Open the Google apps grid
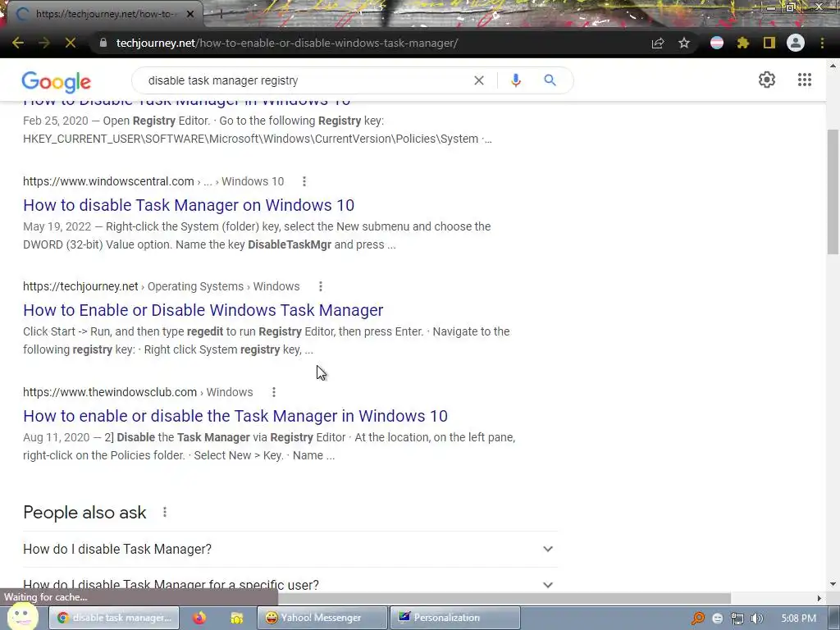The width and height of the screenshot is (840, 630). pyautogui.click(x=805, y=80)
